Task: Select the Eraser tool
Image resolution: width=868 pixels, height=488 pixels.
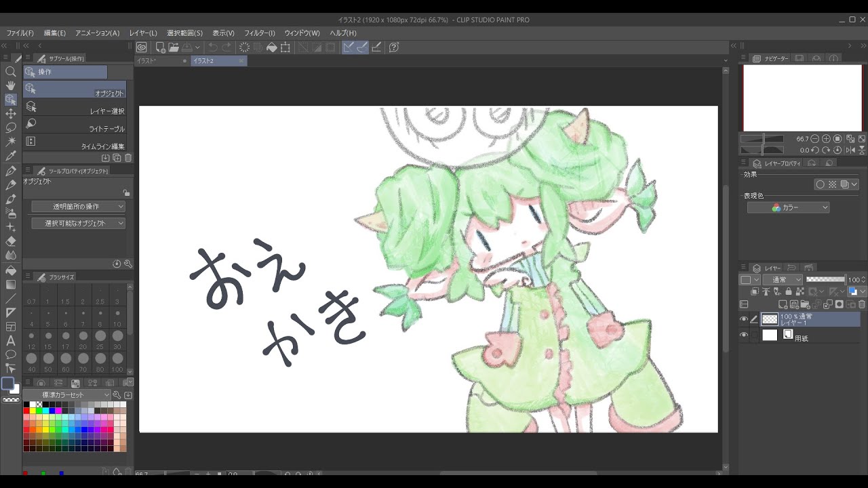Action: click(11, 241)
